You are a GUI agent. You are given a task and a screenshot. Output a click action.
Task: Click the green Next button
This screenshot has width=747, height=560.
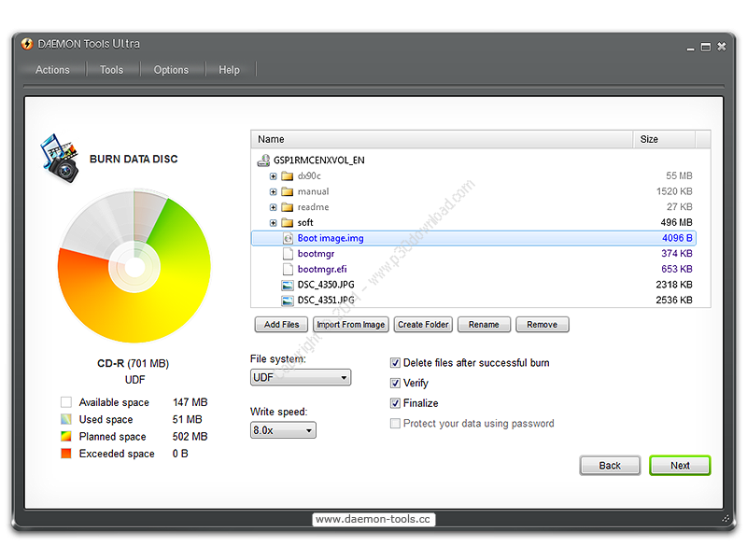point(680,466)
